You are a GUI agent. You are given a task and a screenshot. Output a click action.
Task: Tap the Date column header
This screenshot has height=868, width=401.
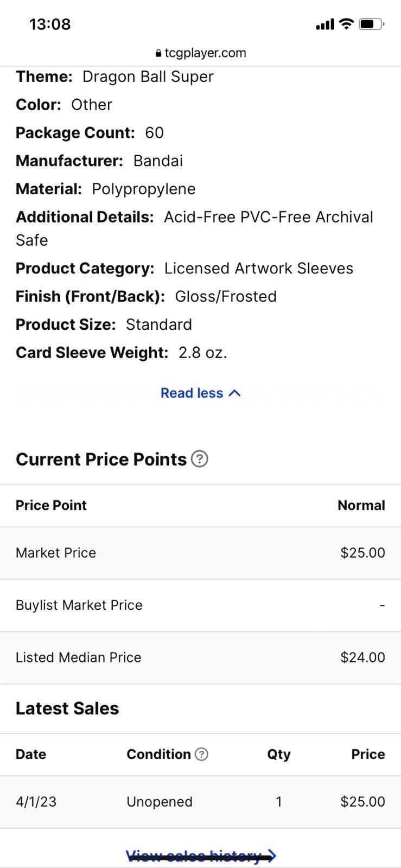pos(31,754)
